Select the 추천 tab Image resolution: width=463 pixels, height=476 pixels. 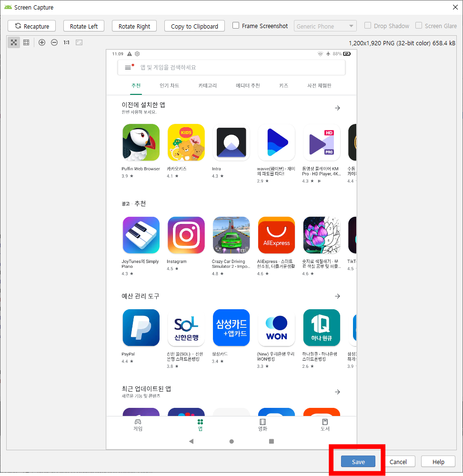(x=136, y=86)
